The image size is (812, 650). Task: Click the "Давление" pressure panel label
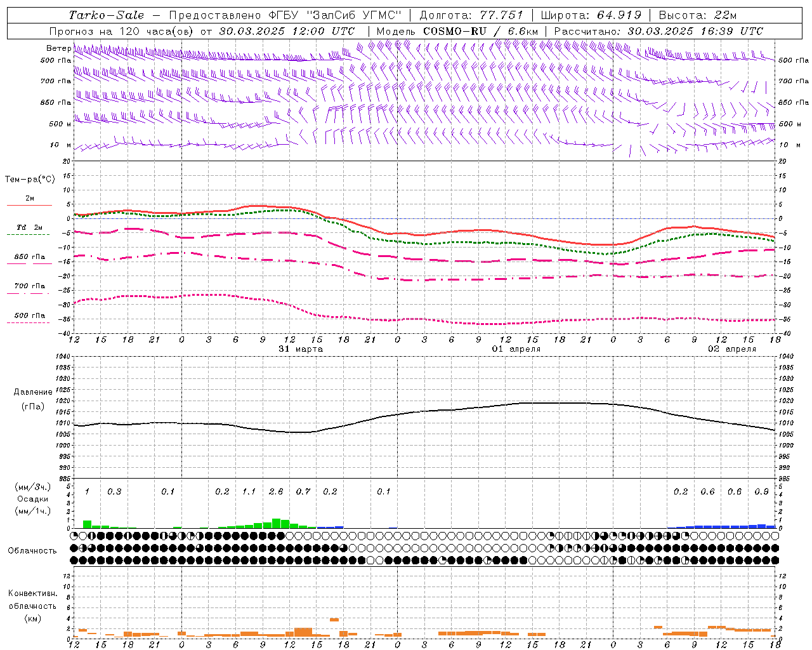coord(33,392)
